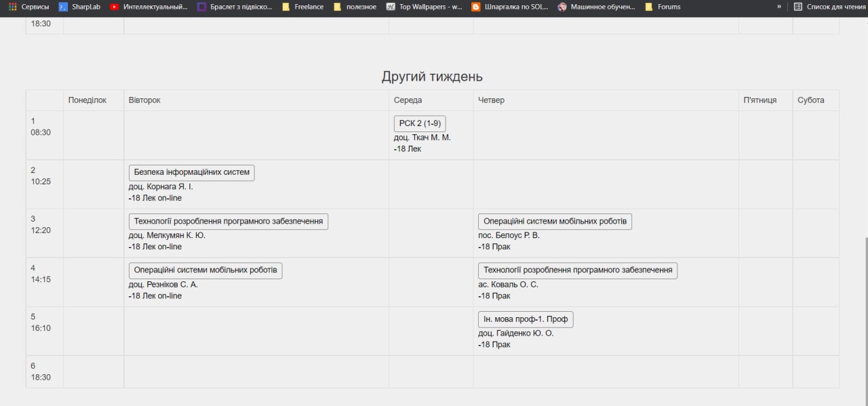Open Безпека інформаційних систем subject

click(x=192, y=172)
